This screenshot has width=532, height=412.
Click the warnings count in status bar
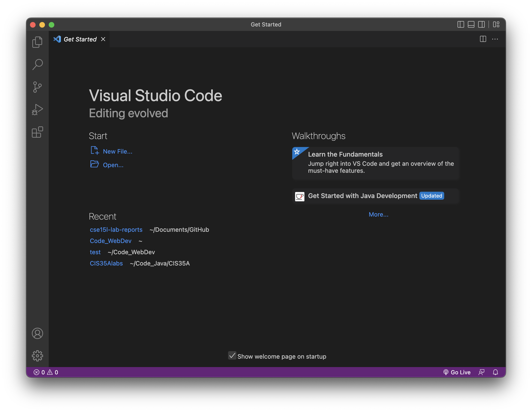tap(52, 372)
